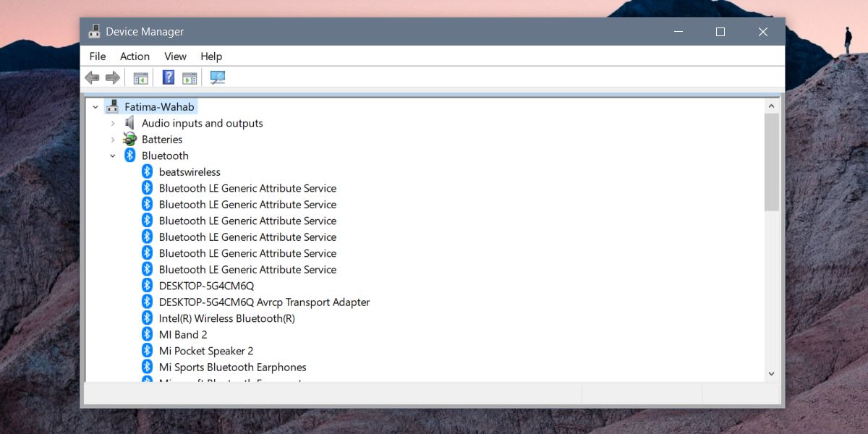Viewport: 868px width, 434px height.
Task: Select Intel(R) Wireless Bluetooth(R) device
Action: click(x=227, y=318)
